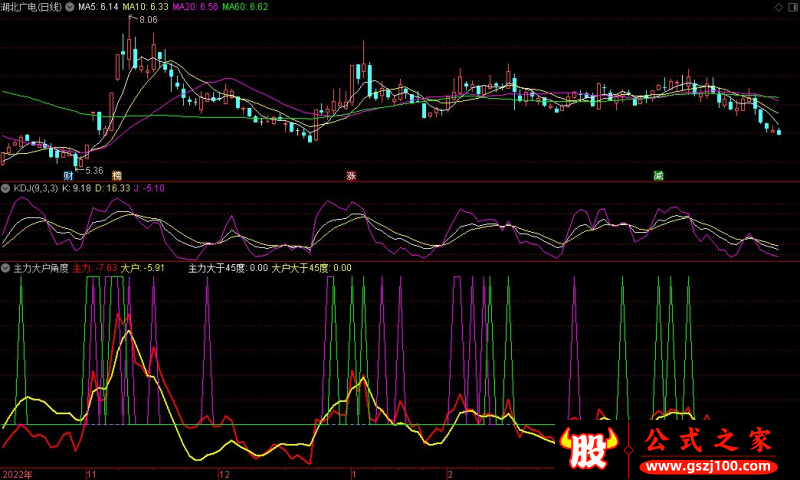The height and width of the screenshot is (480, 800).
Task: Click the 涨 event marker icon
Action: coord(351,175)
